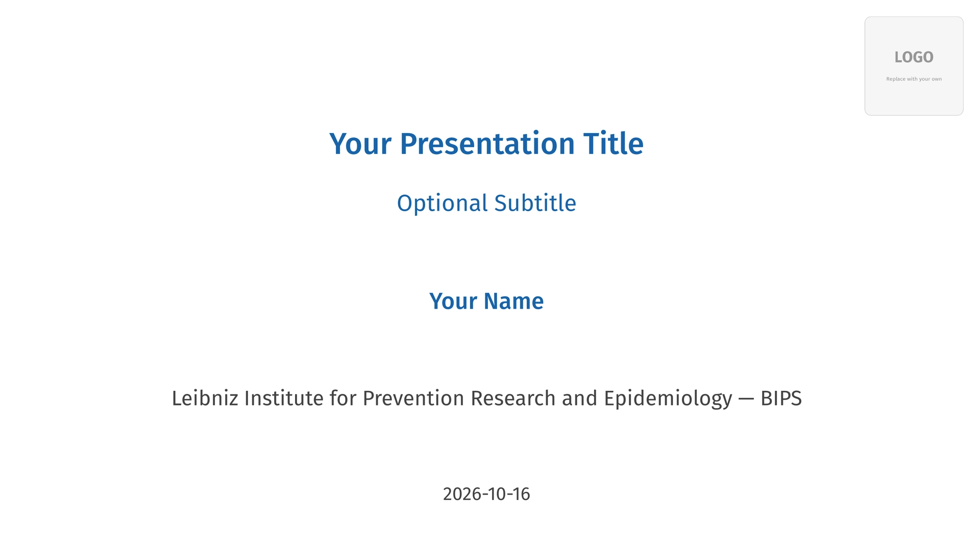Click the date 2026-10-16

pyautogui.click(x=486, y=494)
